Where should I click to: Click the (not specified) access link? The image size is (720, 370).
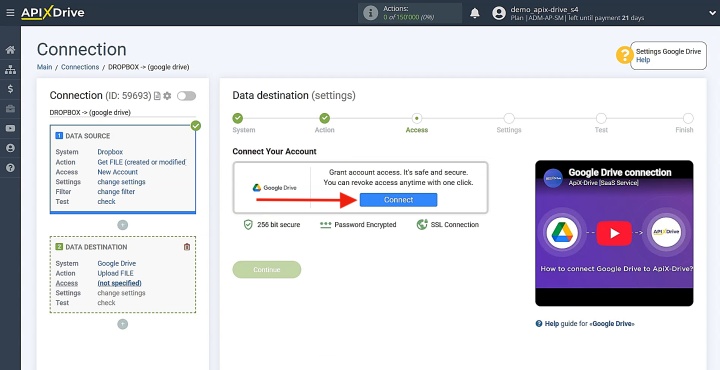click(119, 283)
